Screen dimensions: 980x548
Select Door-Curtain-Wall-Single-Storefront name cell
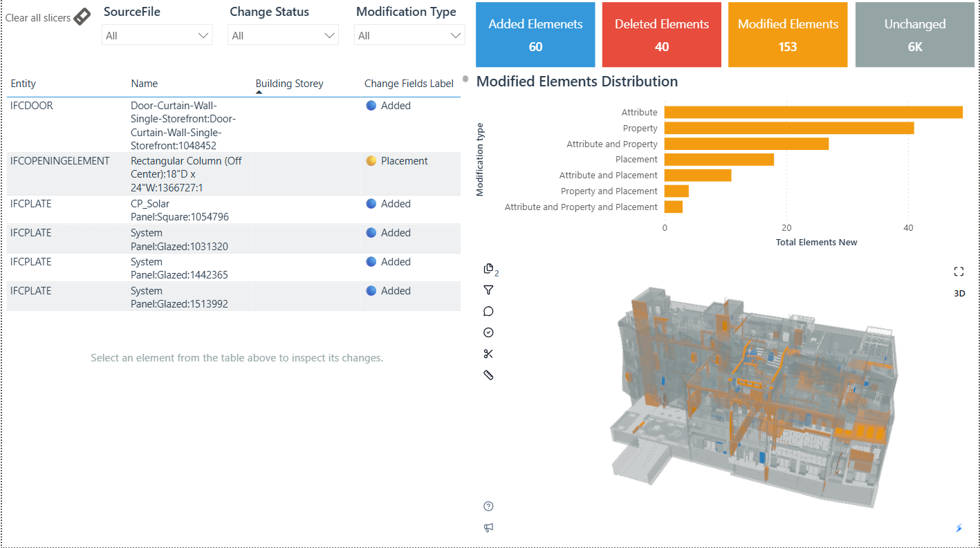tap(183, 126)
